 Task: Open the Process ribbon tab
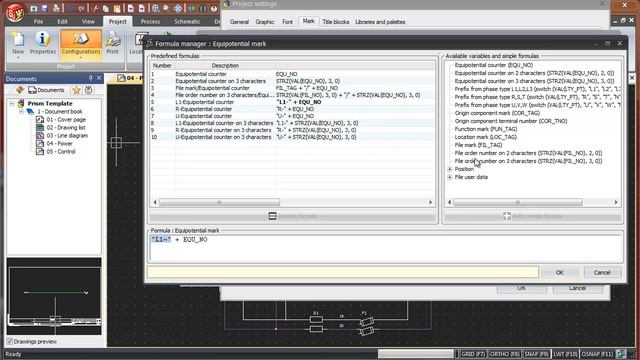pyautogui.click(x=150, y=22)
